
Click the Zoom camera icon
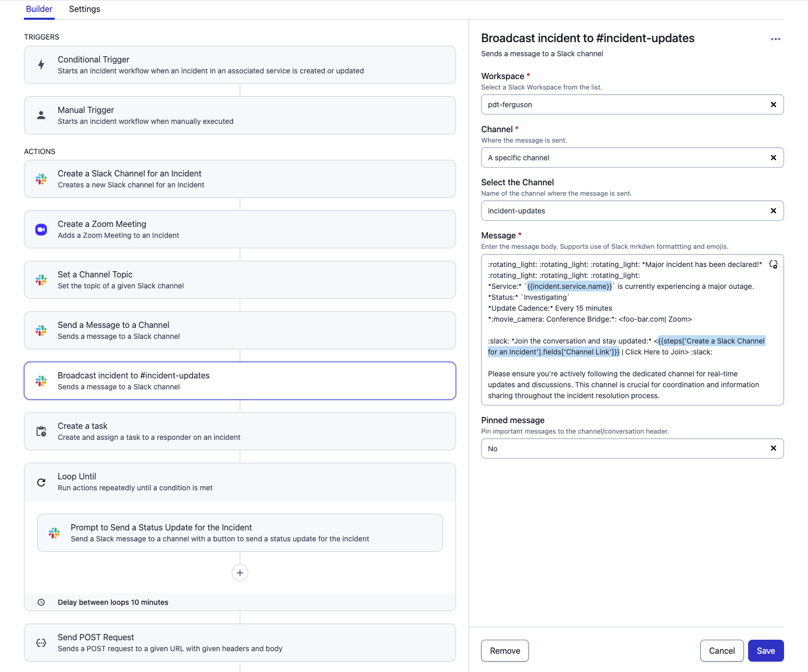[x=41, y=230]
